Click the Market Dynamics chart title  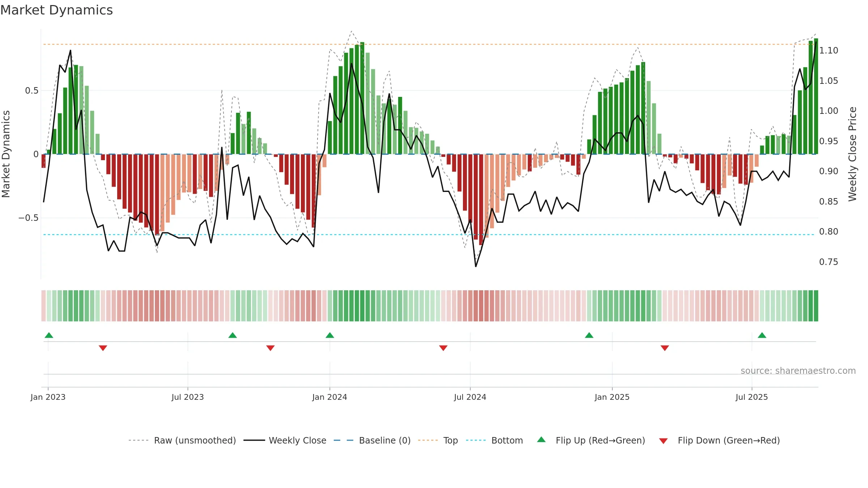[56, 10]
